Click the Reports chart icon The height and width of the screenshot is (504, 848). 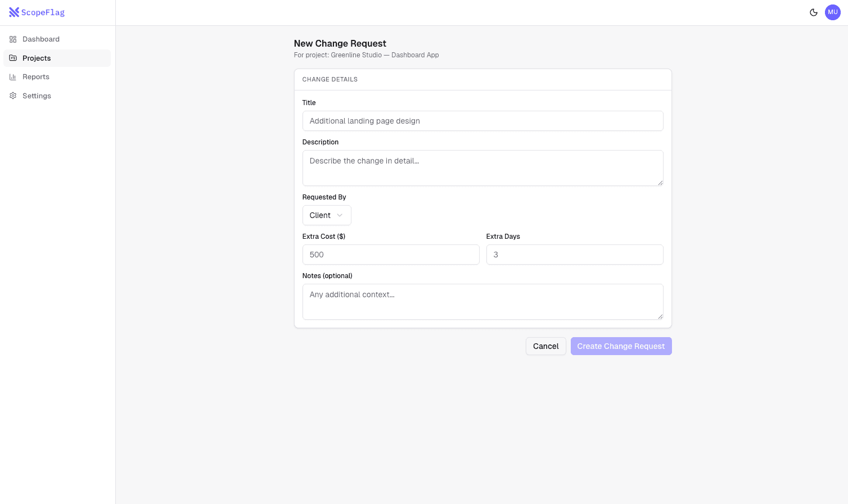12,76
